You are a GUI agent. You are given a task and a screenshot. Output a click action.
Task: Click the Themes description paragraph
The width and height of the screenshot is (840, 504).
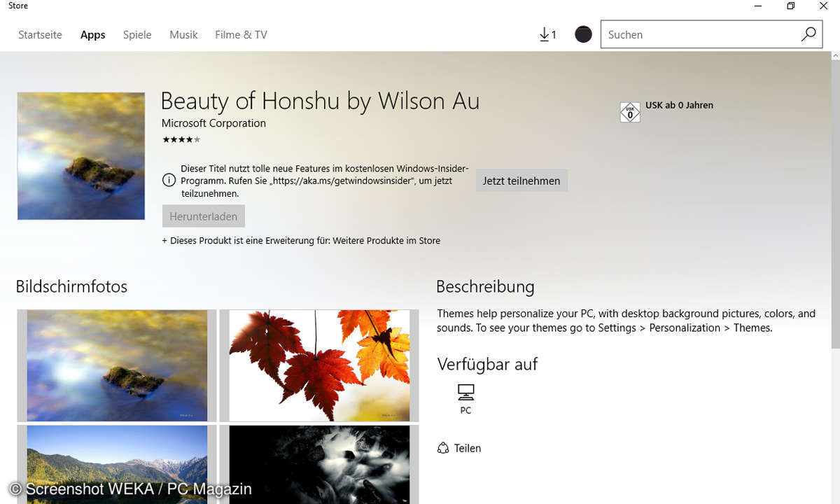point(626,321)
